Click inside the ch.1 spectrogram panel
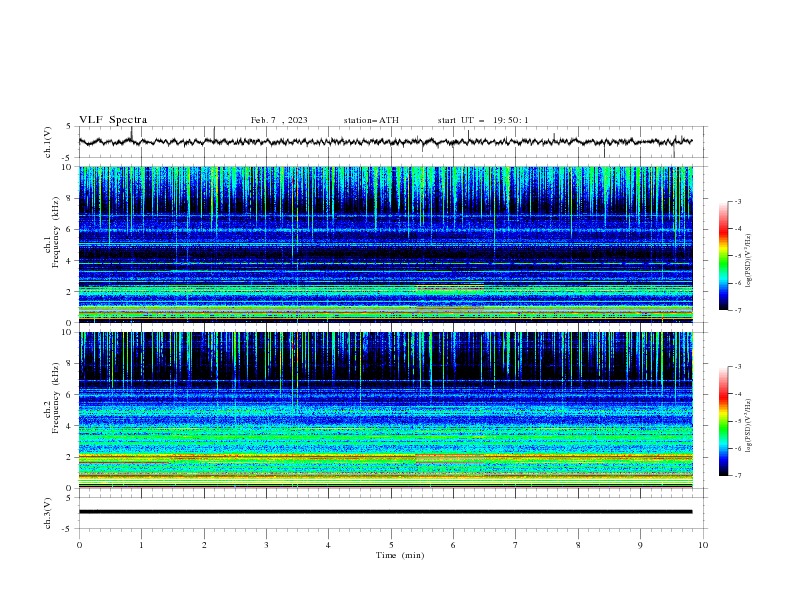The image size is (792, 612). [385, 244]
